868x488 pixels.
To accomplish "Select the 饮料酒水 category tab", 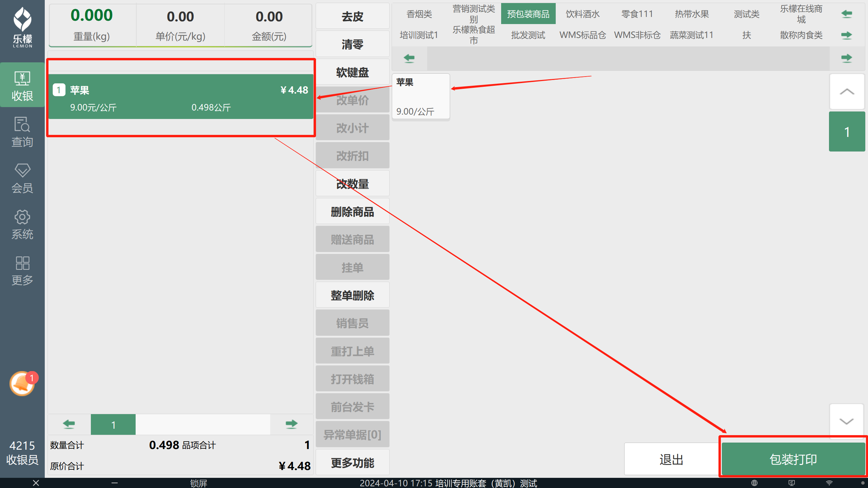I will coord(583,14).
